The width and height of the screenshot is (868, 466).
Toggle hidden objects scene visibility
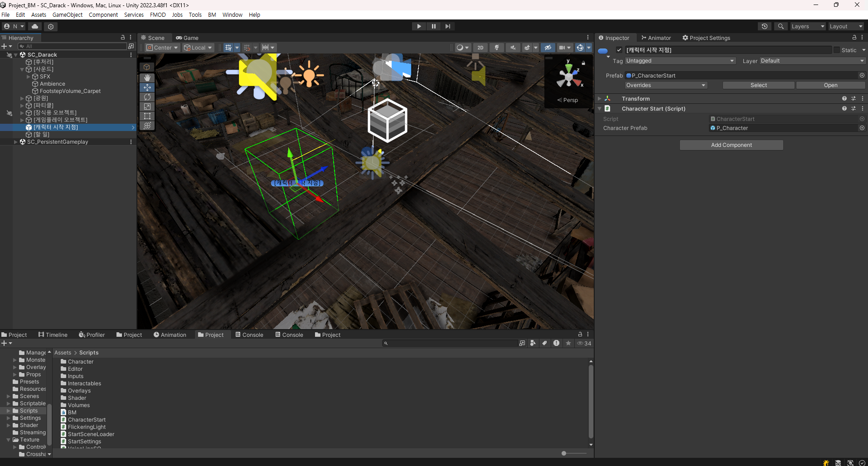click(x=548, y=48)
